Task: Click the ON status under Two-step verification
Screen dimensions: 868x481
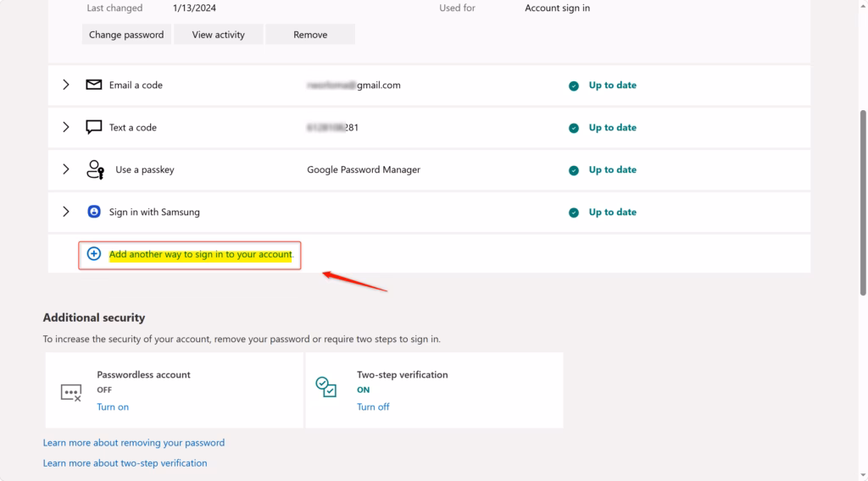Action: (x=363, y=390)
